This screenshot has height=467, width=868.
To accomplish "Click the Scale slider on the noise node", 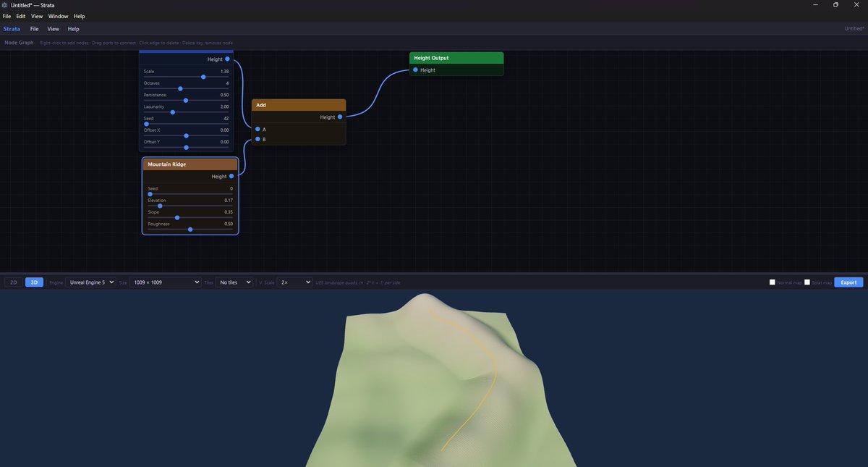I will pyautogui.click(x=186, y=76).
